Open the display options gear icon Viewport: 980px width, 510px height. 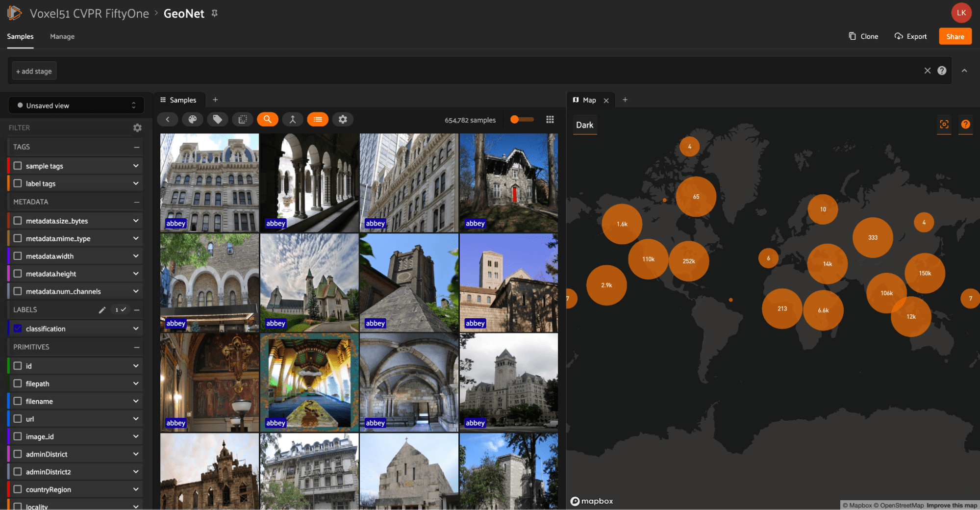343,119
